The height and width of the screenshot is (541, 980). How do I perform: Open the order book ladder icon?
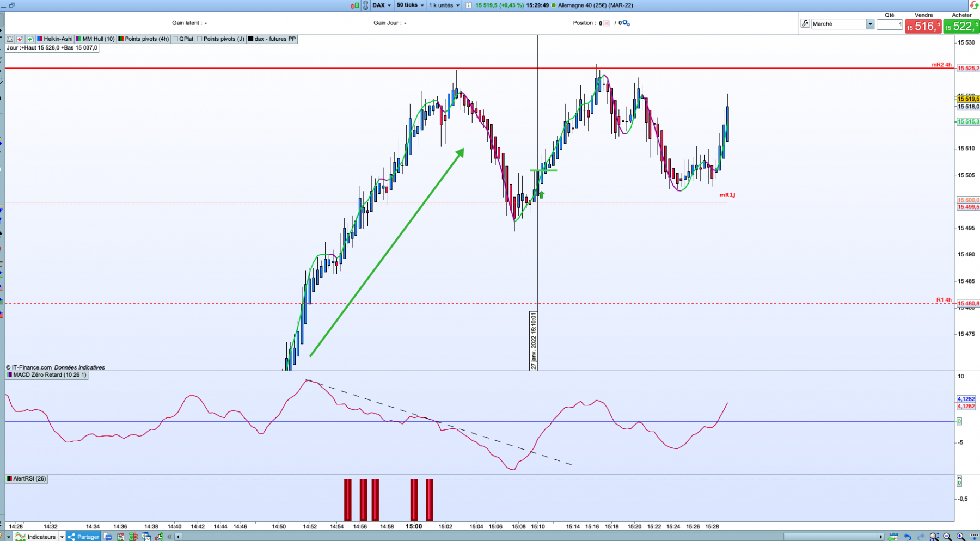coord(133,537)
